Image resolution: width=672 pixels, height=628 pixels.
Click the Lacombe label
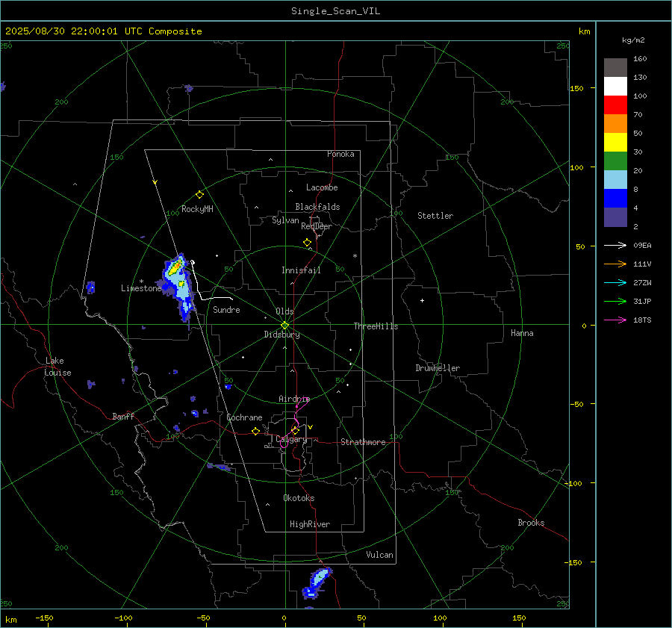tap(322, 187)
